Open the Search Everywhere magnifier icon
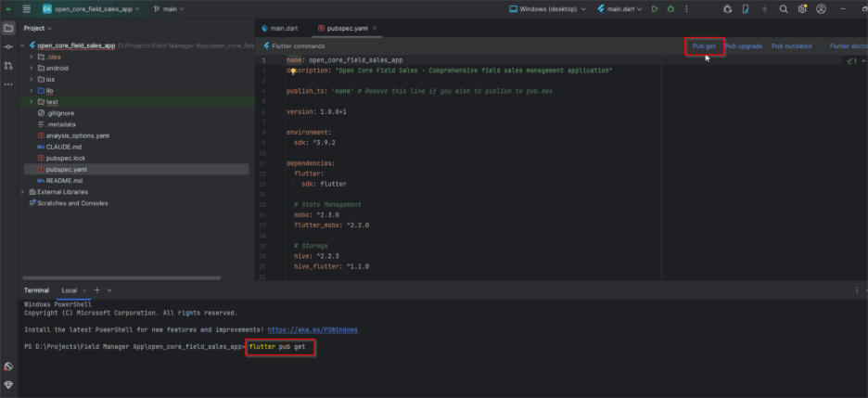The height and width of the screenshot is (398, 868). (x=783, y=9)
